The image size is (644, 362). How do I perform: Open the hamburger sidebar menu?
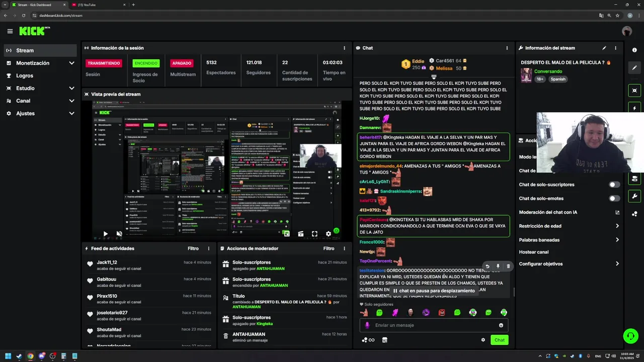[x=10, y=31]
